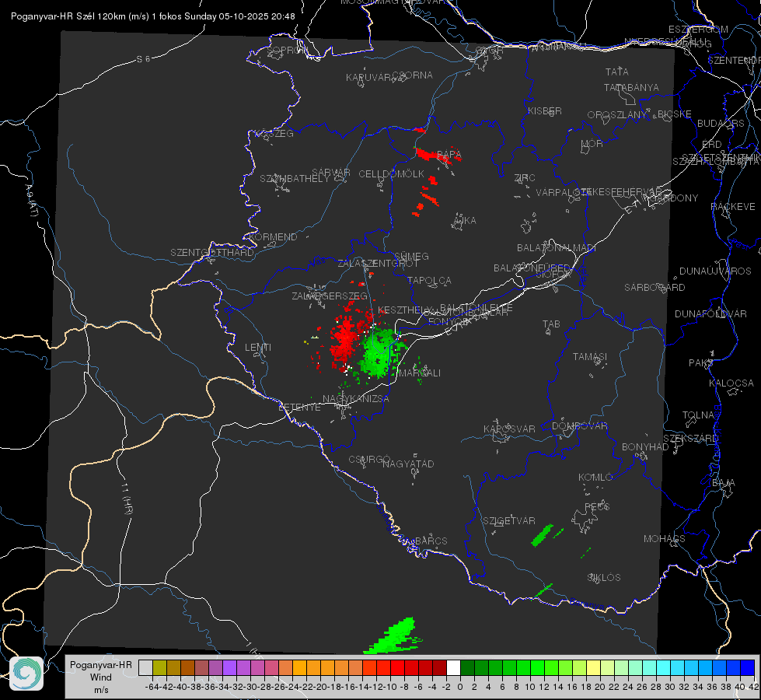Click the DUNAÚJVÁROS city label
Screen dimensions: 761x700
715,271
